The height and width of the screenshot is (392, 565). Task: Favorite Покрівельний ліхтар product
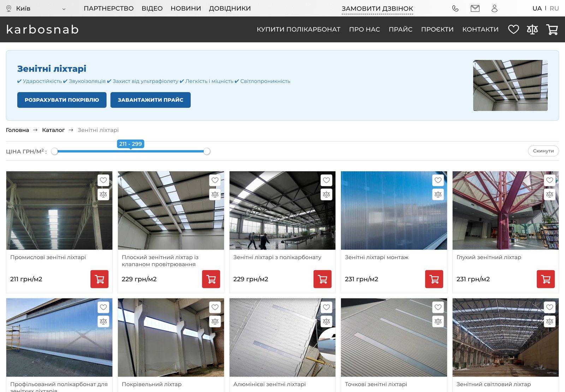(x=215, y=307)
